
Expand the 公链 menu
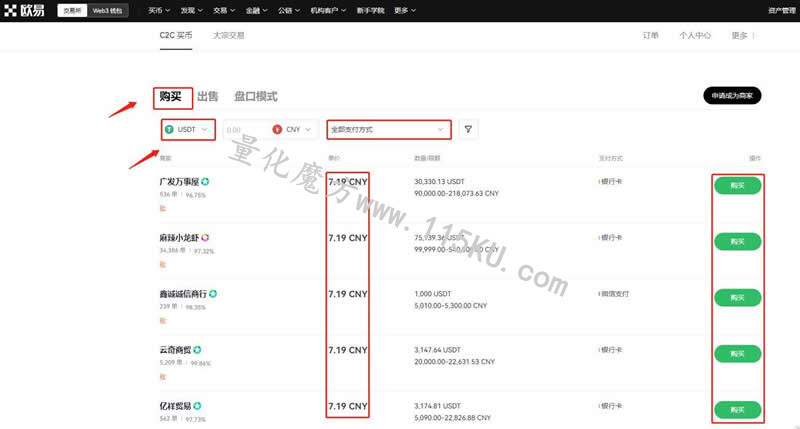[289, 10]
